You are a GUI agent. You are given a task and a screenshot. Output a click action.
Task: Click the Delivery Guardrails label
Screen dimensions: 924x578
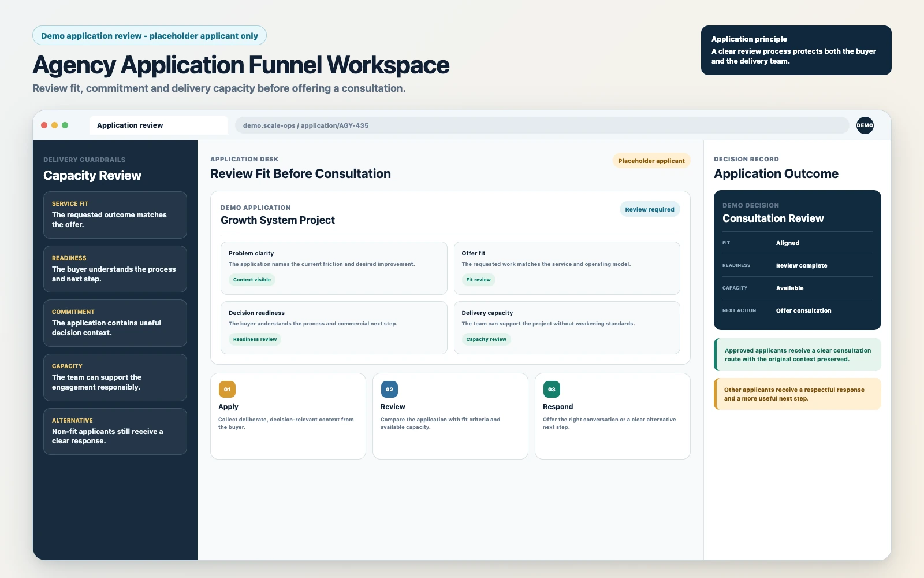click(x=84, y=160)
